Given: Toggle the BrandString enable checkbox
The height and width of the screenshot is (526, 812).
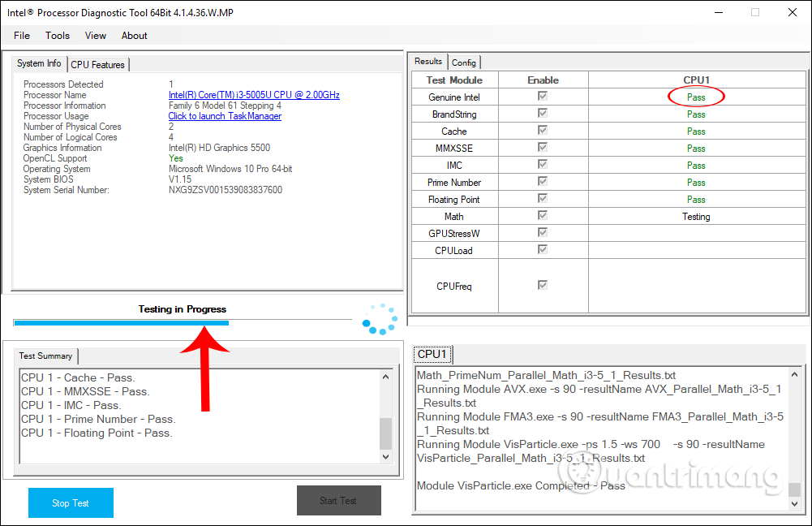Looking at the screenshot, I should point(542,113).
